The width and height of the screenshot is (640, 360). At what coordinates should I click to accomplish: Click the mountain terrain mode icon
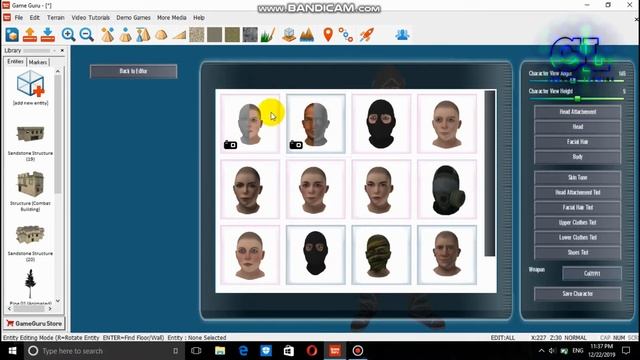pyautogui.click(x=307, y=35)
